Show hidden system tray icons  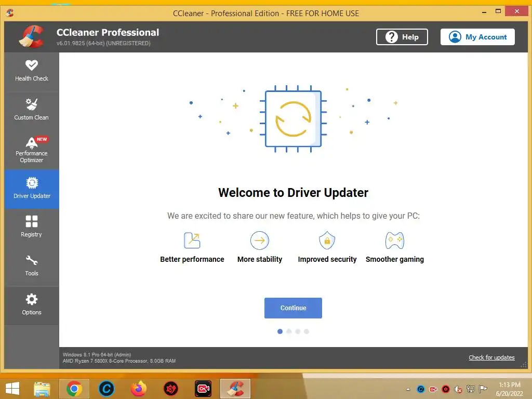click(x=408, y=389)
